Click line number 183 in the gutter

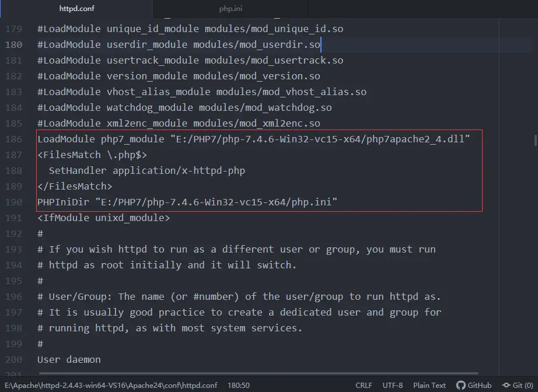point(14,92)
